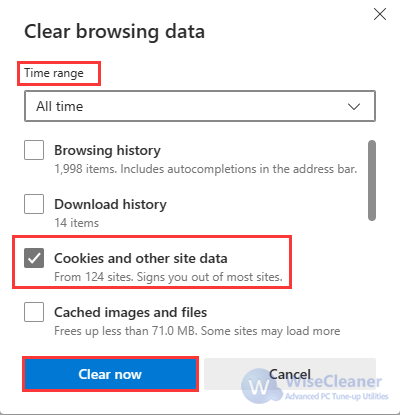Click the Clear browsing data heading
Viewport: 400px width, 415px height.
tap(114, 32)
